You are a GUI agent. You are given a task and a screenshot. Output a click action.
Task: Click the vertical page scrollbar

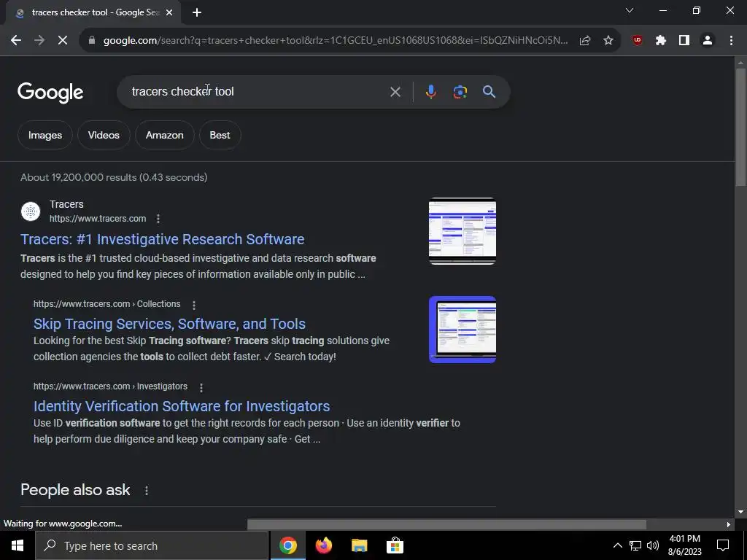point(740,127)
